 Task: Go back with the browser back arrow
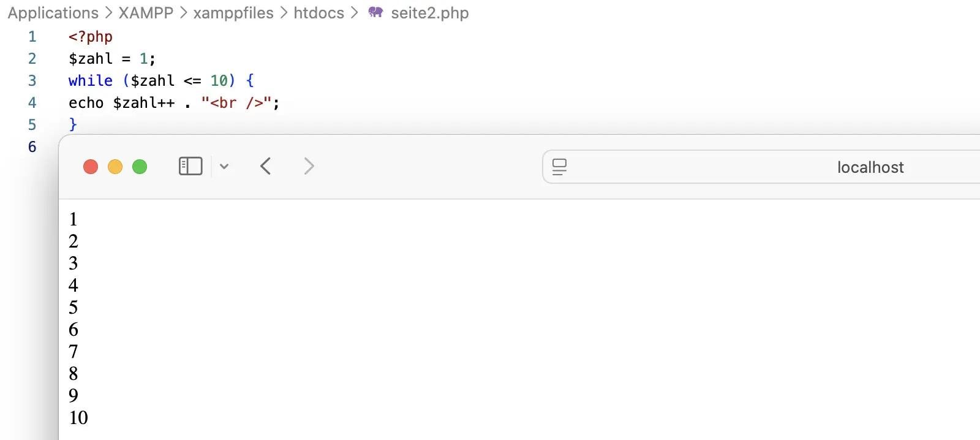tap(265, 166)
